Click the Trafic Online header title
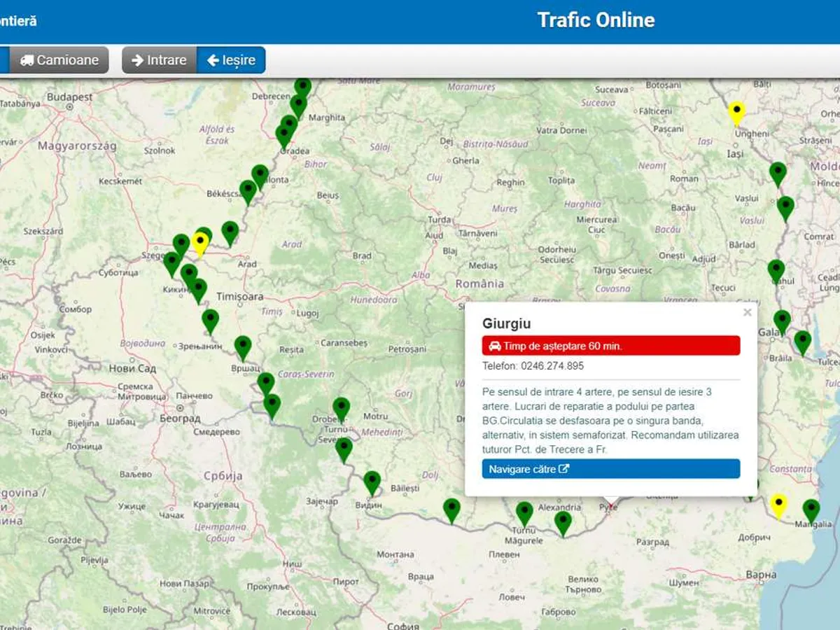 (x=596, y=20)
